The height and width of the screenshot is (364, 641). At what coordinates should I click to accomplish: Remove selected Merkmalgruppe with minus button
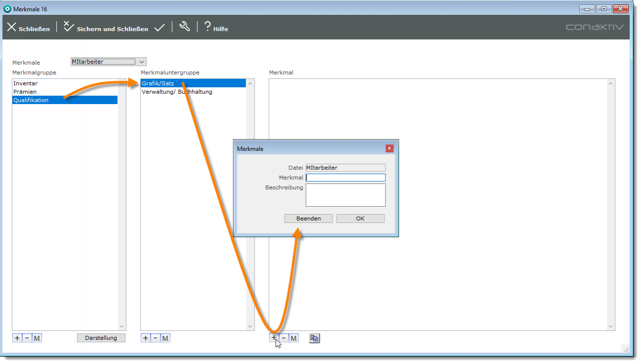[x=27, y=338]
